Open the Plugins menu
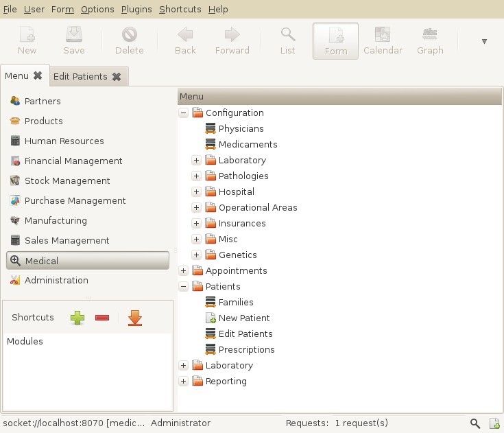The image size is (504, 433). pyautogui.click(x=136, y=9)
